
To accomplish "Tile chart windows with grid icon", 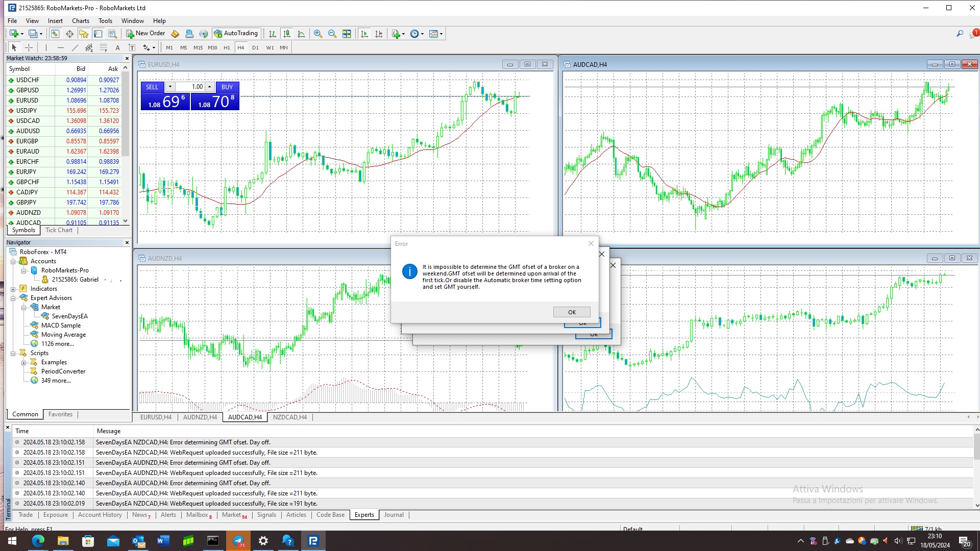I will pos(347,34).
